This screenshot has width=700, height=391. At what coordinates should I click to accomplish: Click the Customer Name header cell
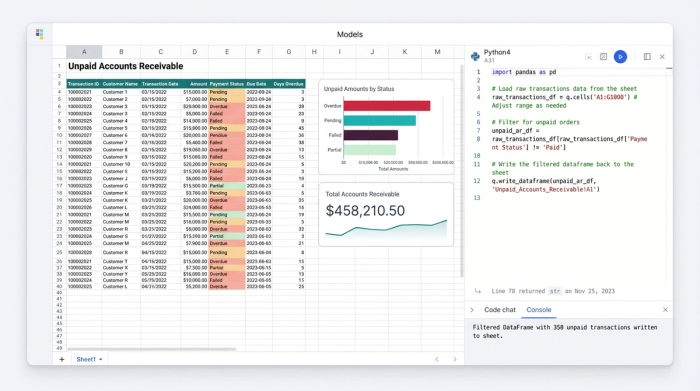coord(121,84)
